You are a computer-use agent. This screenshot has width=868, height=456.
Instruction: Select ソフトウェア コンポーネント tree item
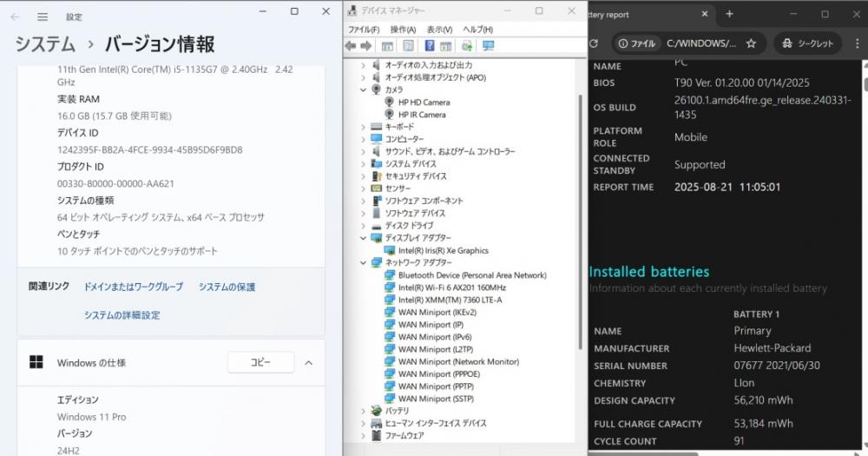[424, 201]
